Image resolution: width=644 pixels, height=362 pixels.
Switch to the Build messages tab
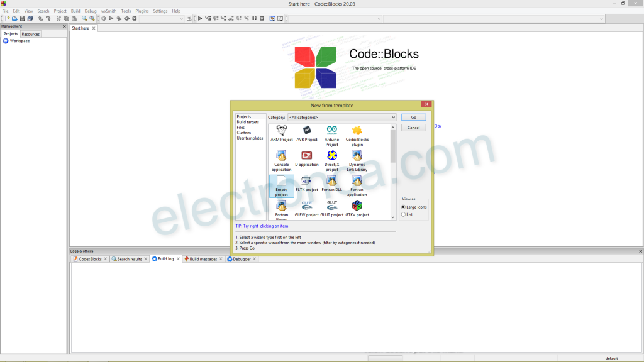[x=203, y=259]
